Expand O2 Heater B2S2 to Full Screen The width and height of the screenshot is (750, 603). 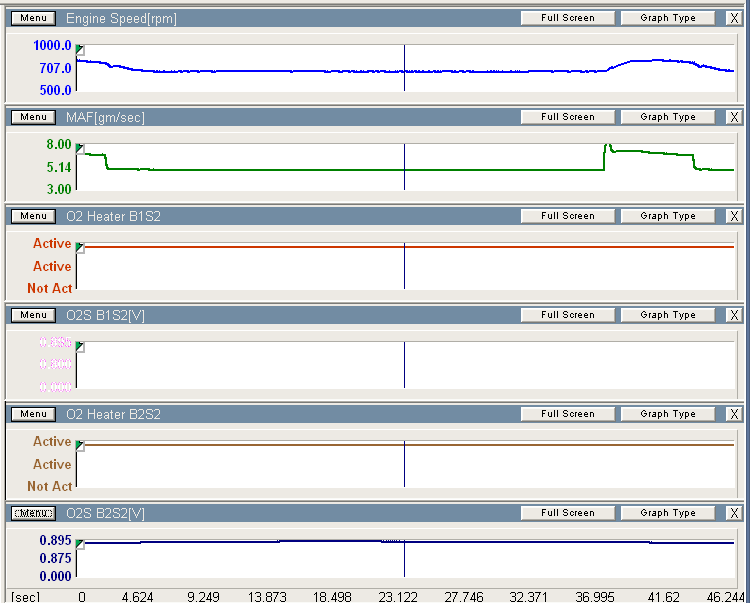tap(567, 414)
